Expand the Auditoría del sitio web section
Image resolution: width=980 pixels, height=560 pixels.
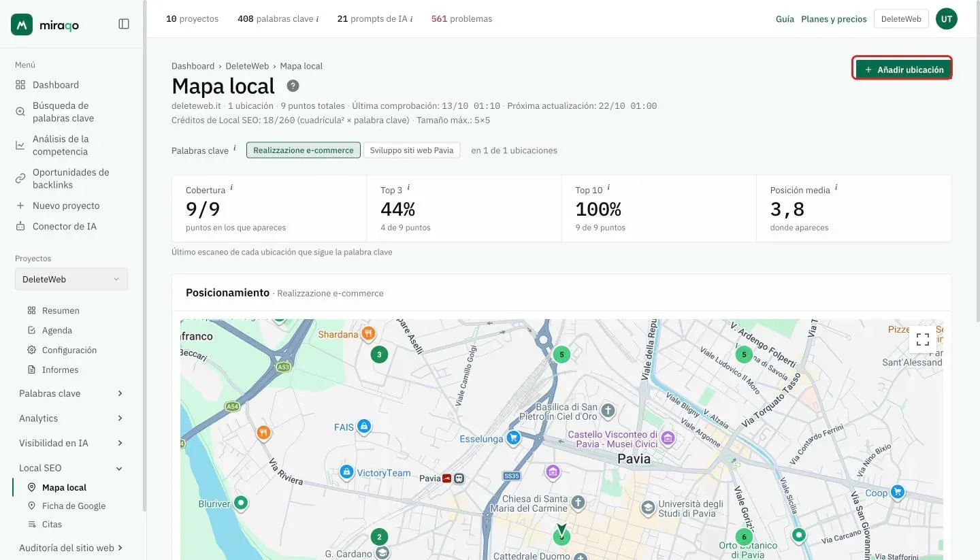[71, 548]
